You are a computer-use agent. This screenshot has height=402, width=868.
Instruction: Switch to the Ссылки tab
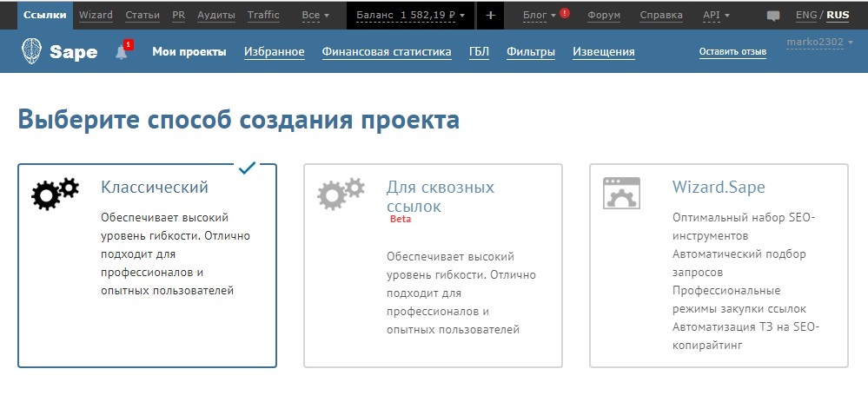[45, 15]
